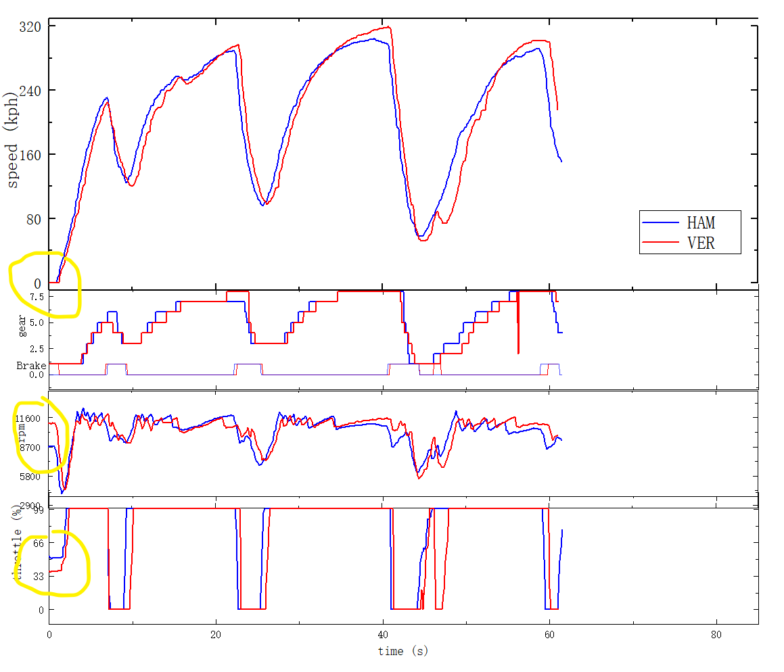Click the 11600 tick on the rpm axis
Screen dimensions: 784x672
[x=28, y=418]
